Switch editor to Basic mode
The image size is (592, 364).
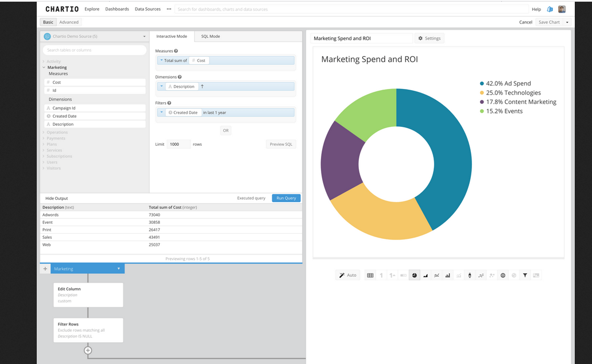coord(48,22)
